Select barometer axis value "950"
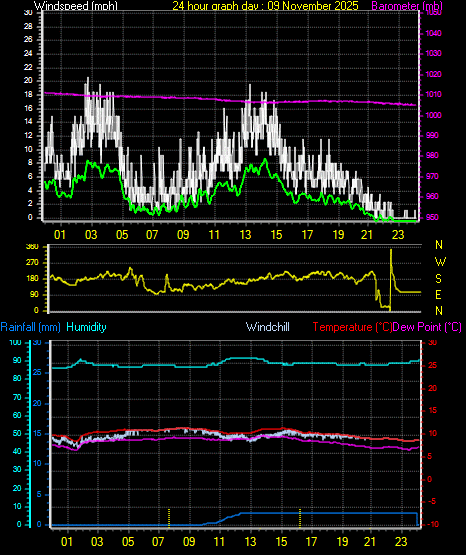 tap(432, 217)
